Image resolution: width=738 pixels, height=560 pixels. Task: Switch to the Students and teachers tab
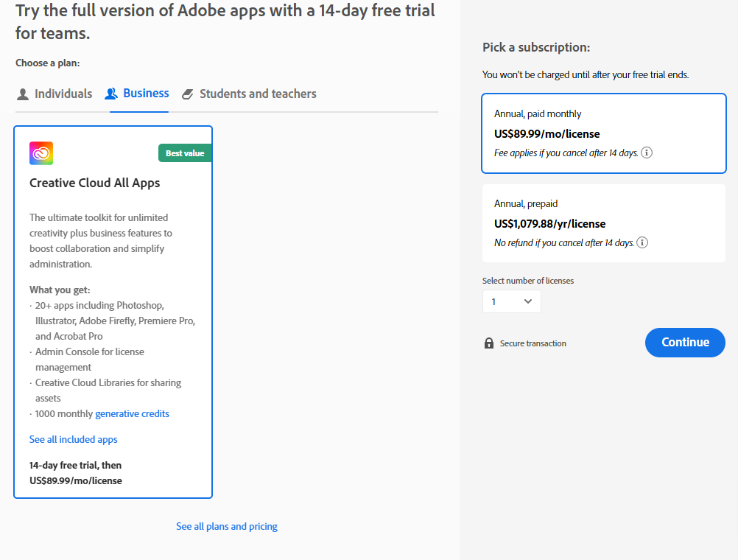pos(249,94)
